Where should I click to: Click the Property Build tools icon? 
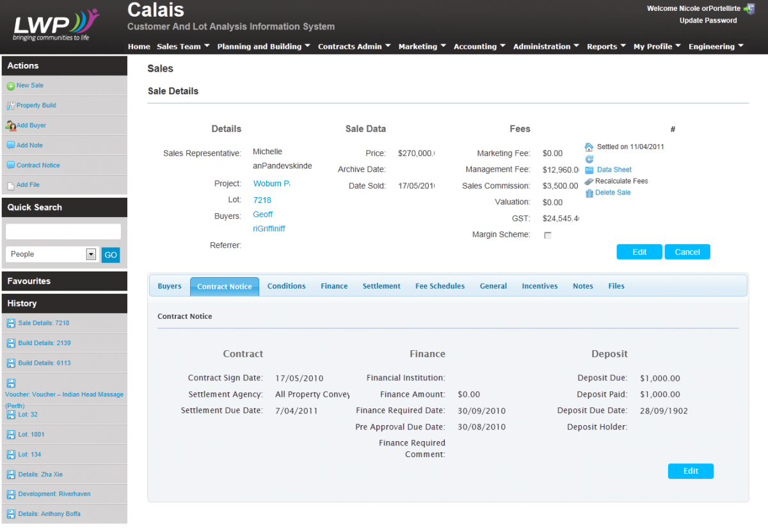click(10, 106)
